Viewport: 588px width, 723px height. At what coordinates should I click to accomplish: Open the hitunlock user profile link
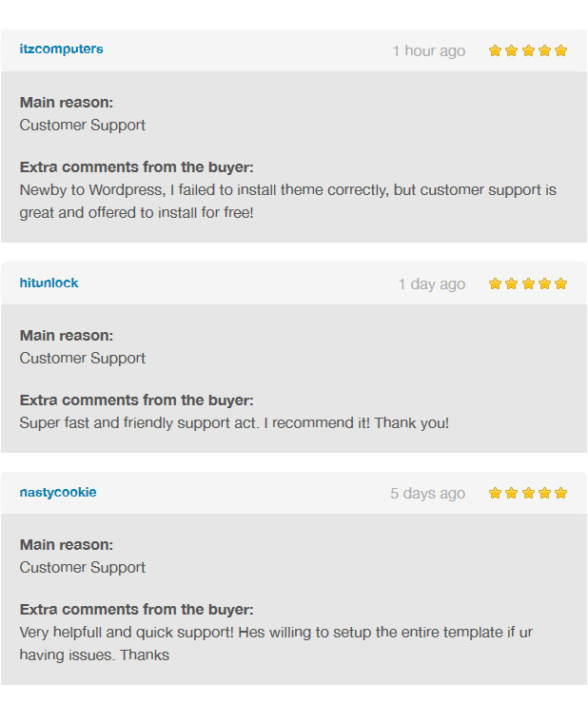coord(49,283)
